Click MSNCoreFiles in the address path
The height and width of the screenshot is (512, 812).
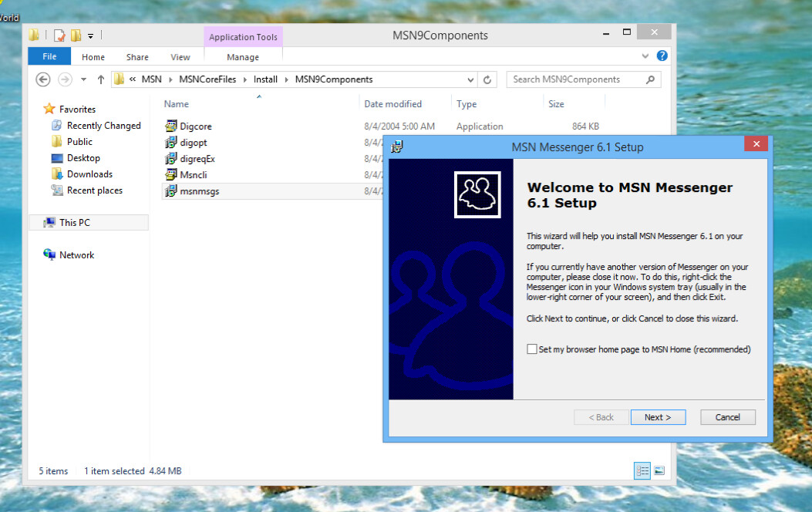click(x=207, y=79)
